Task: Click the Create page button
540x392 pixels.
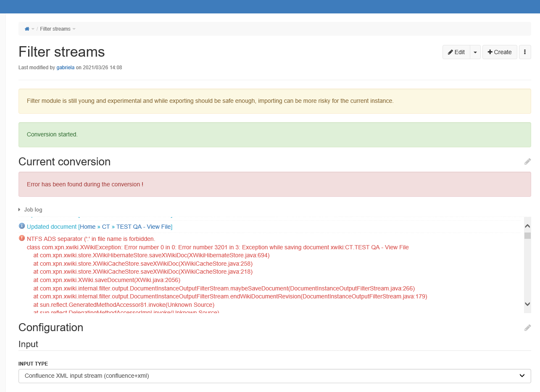Action: 500,52
